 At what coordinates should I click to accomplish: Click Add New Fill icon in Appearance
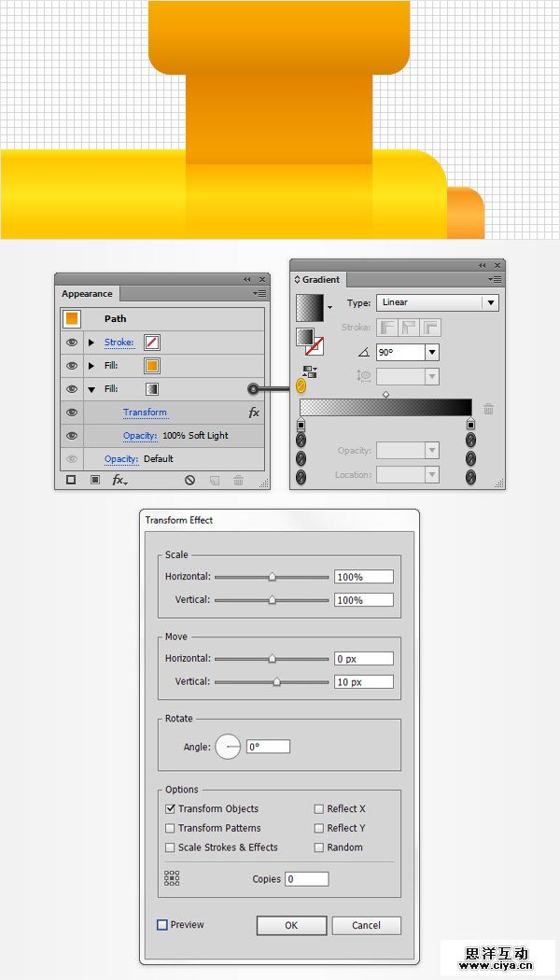click(95, 480)
